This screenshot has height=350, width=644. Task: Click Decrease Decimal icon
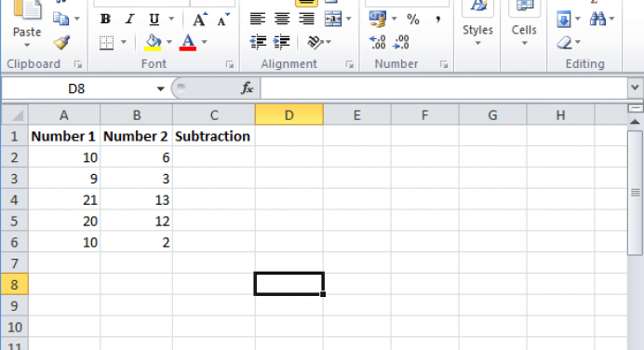coord(401,42)
